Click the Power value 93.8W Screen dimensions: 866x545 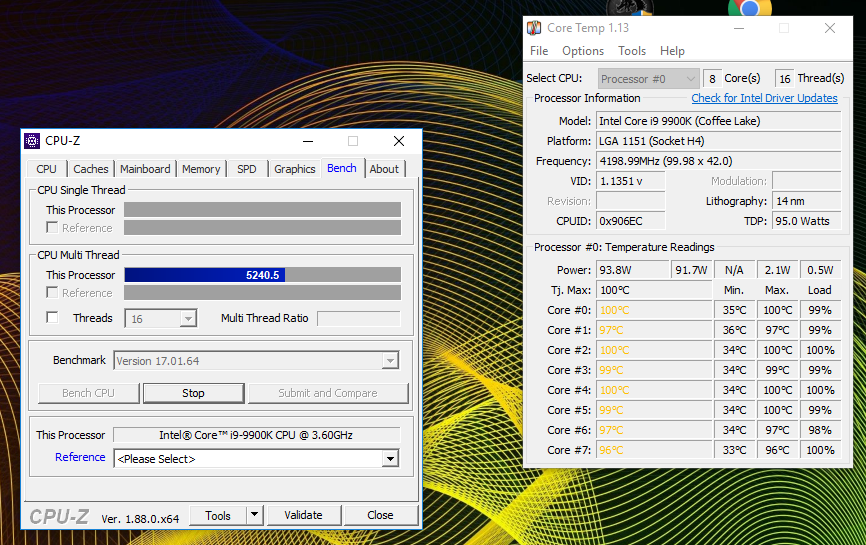pos(632,270)
